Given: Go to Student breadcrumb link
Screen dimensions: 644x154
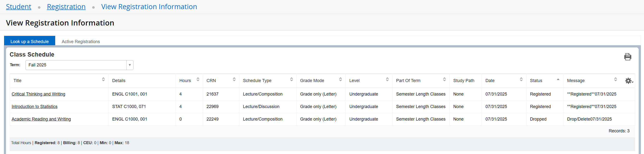Looking at the screenshot, I should (x=18, y=7).
